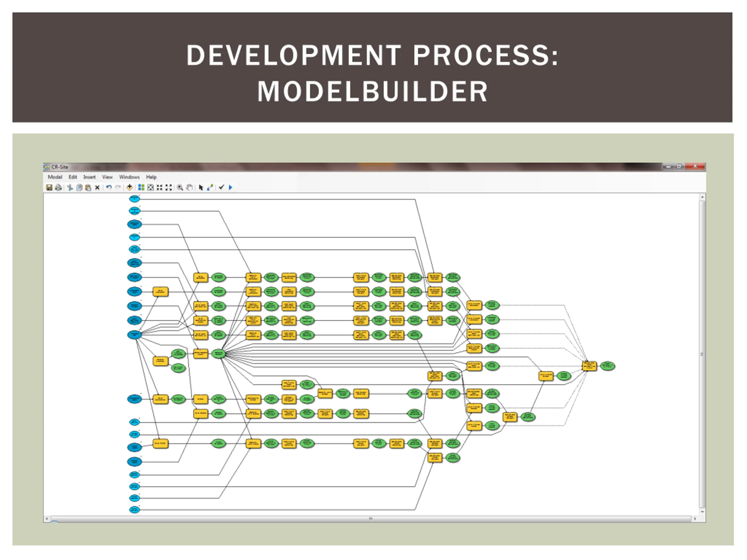The image size is (747, 560).
Task: Click the vertical scrollbar up arrow
Action: coord(702,197)
